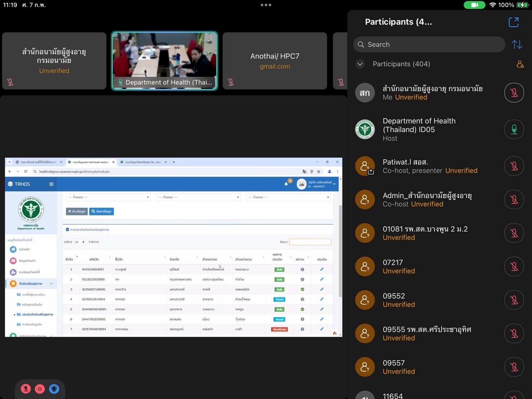Image resolution: width=532 pixels, height=399 pixels.
Task: Select the Anothai/ HPC7 participant tile
Action: 275,61
